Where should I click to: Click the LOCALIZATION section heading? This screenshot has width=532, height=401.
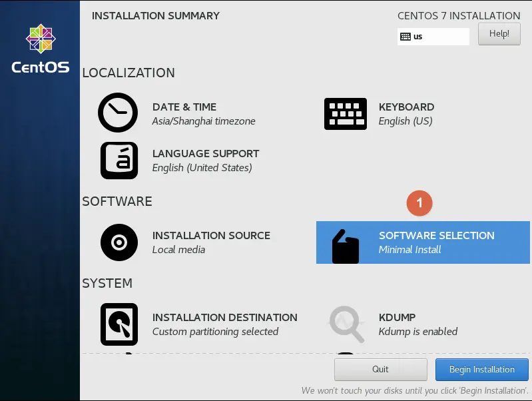[129, 73]
